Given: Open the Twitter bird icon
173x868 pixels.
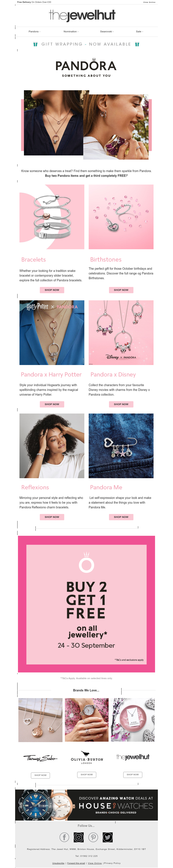Looking at the screenshot, I should pos(108,837).
